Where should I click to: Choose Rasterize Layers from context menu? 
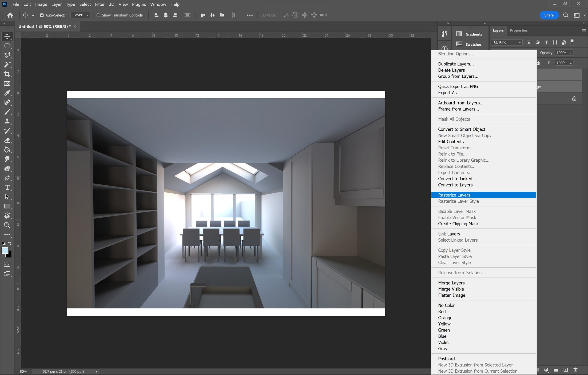pos(484,195)
